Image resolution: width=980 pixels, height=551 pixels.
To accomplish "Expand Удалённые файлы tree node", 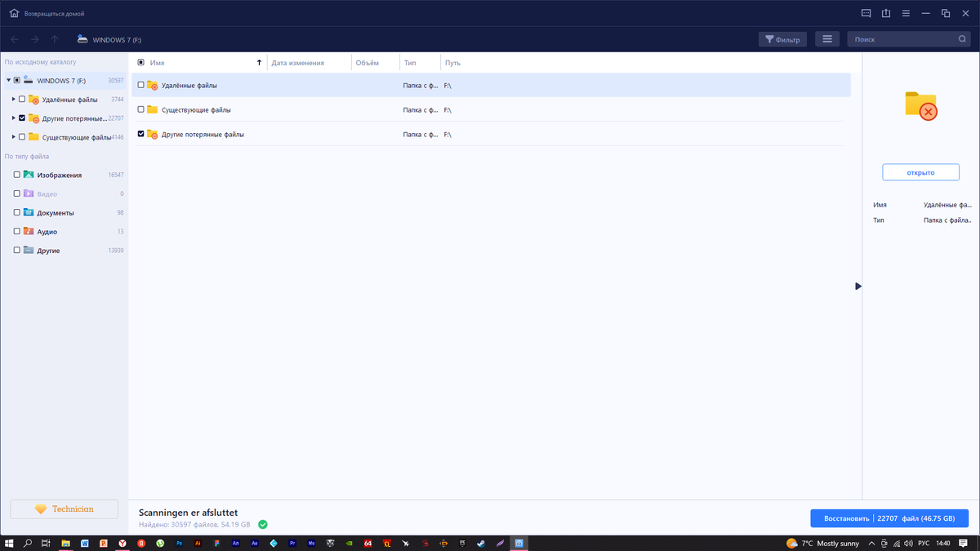I will tap(13, 100).
